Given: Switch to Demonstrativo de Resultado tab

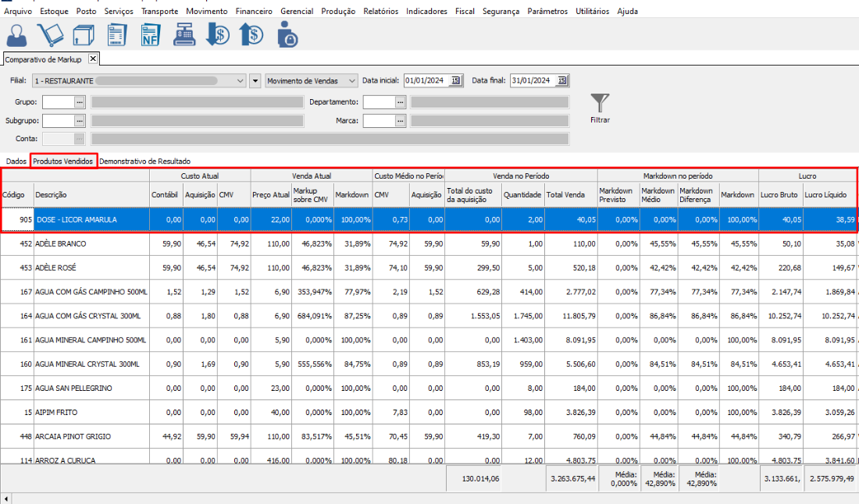Looking at the screenshot, I should tap(144, 161).
